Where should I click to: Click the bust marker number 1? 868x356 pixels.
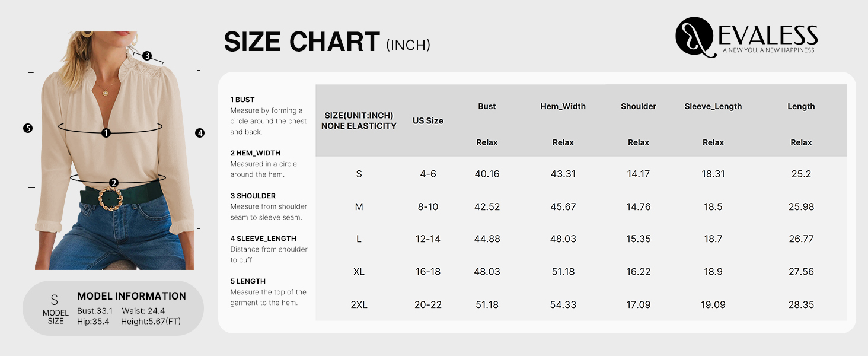tap(106, 133)
